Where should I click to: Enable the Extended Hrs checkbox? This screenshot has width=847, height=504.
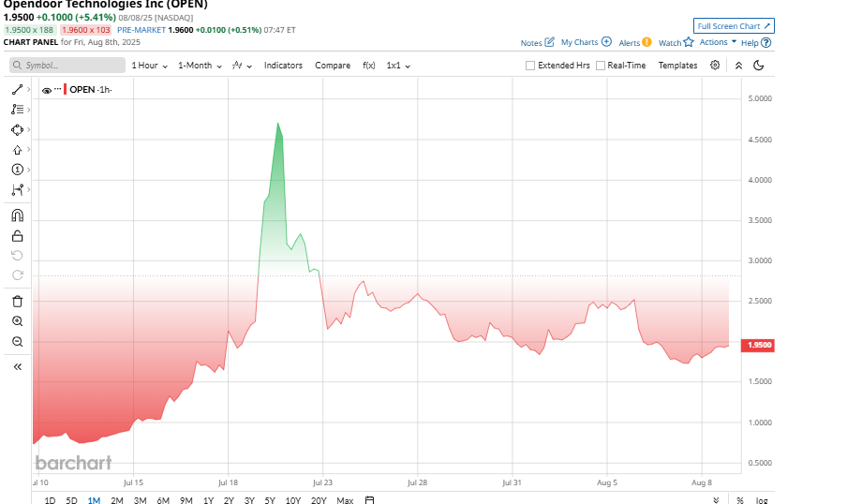(x=530, y=66)
